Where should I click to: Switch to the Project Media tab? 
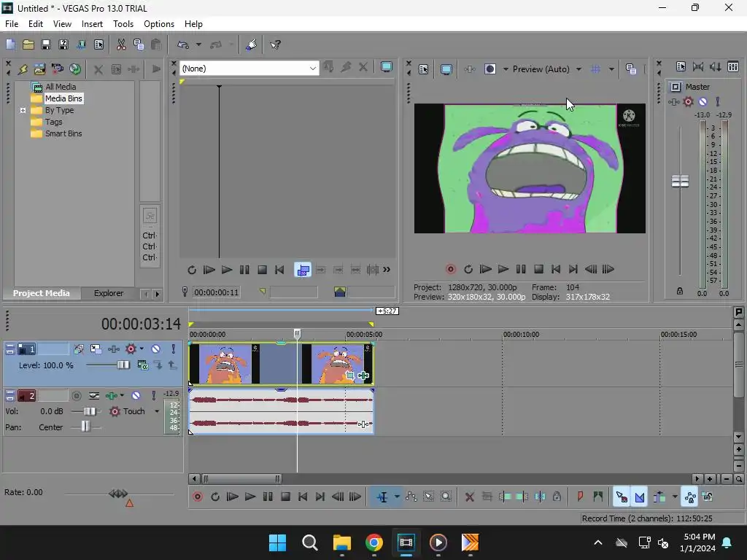pos(42,293)
